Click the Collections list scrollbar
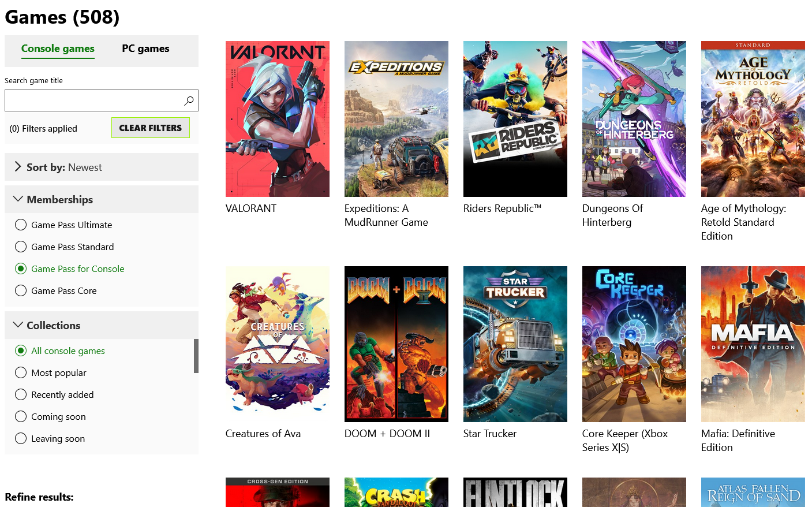Viewport: 812px width, 507px height. click(x=196, y=356)
